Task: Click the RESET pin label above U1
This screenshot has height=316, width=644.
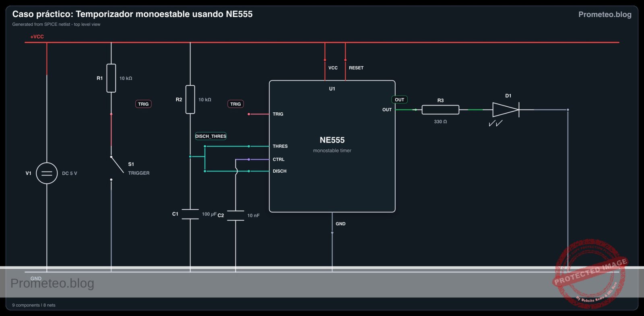Action: click(x=356, y=68)
